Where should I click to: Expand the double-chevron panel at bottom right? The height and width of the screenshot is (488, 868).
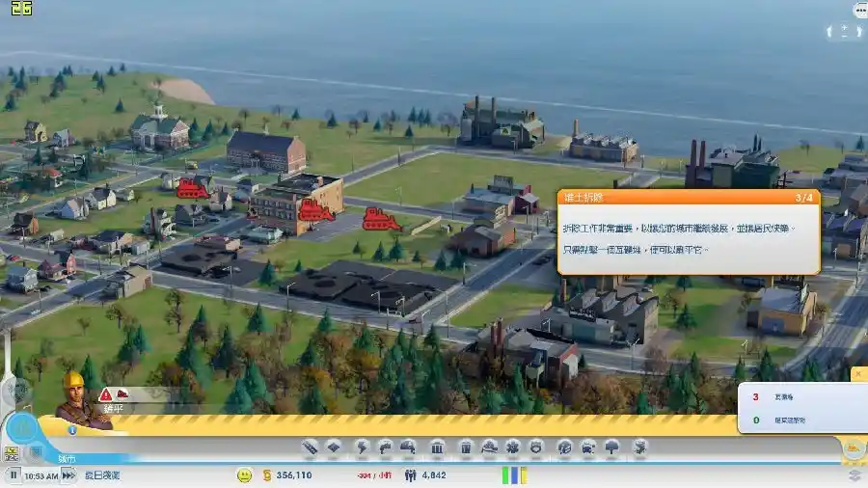point(854,474)
